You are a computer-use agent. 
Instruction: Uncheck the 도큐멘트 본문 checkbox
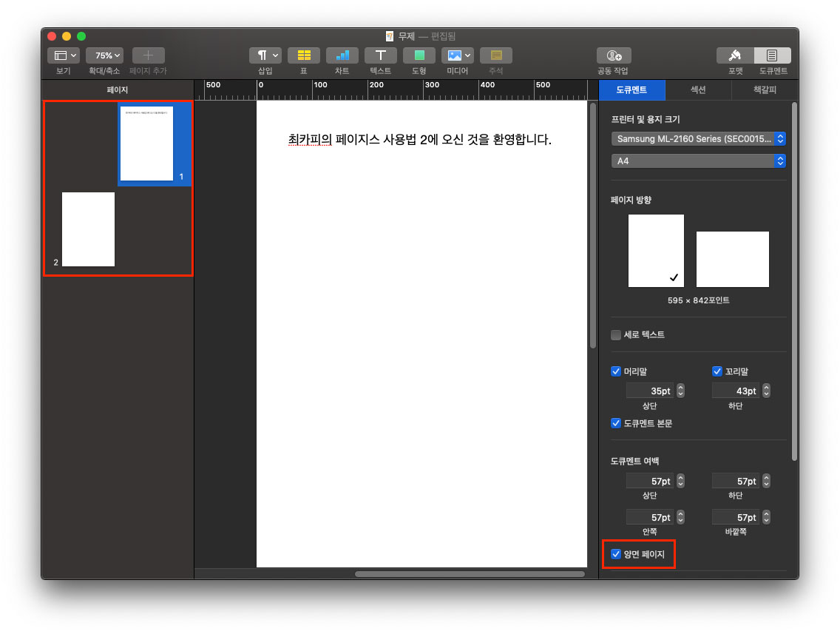tap(616, 423)
